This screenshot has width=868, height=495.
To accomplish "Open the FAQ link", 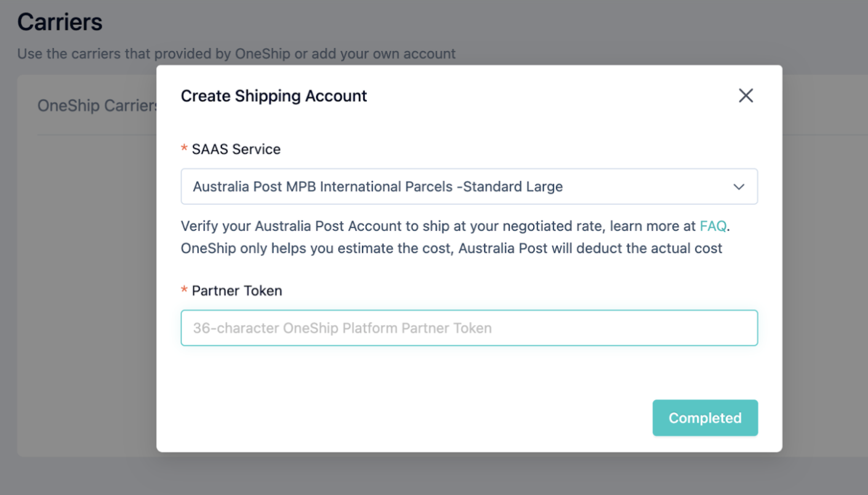I will click(x=713, y=226).
